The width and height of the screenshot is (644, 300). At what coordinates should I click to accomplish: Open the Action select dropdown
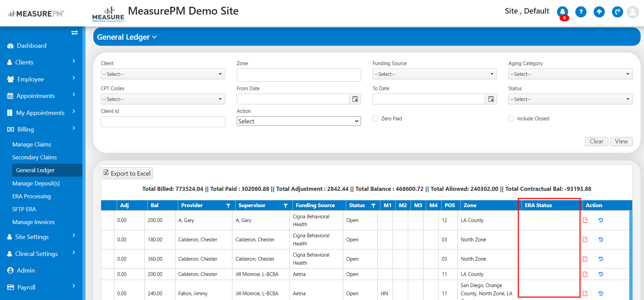(x=299, y=121)
